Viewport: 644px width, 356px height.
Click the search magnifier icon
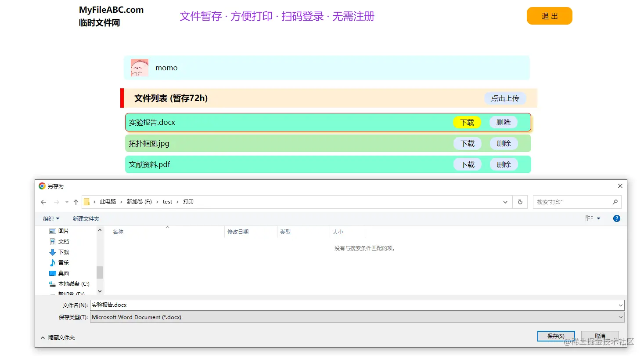pos(615,202)
